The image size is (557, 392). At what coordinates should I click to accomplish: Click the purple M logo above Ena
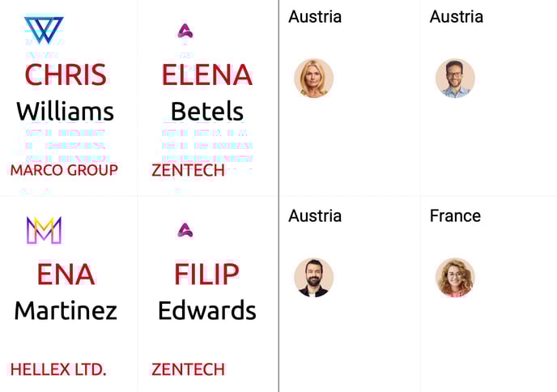point(44,230)
